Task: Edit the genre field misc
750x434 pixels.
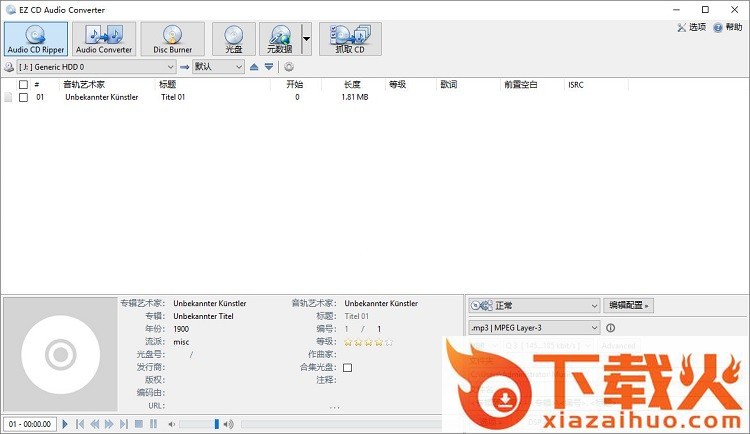Action: (181, 342)
